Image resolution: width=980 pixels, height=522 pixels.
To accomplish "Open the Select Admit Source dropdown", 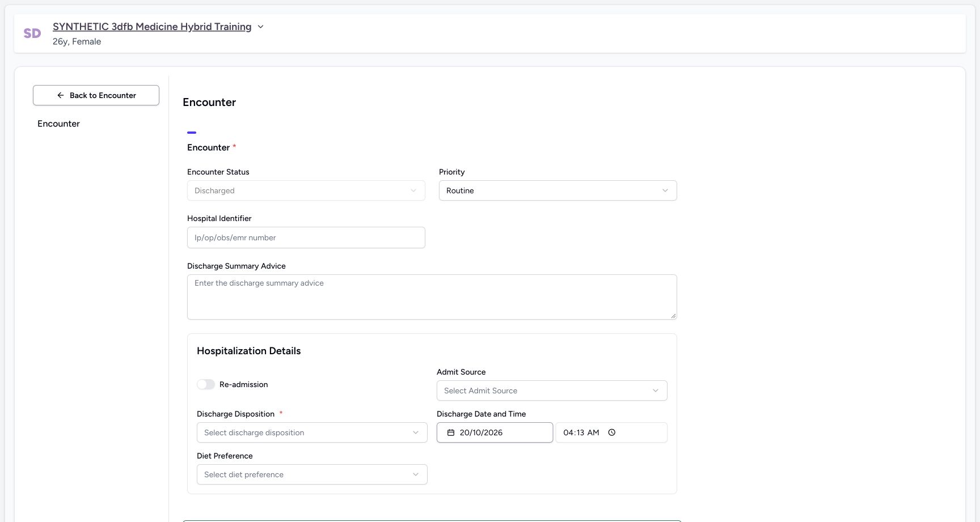I will [552, 391].
